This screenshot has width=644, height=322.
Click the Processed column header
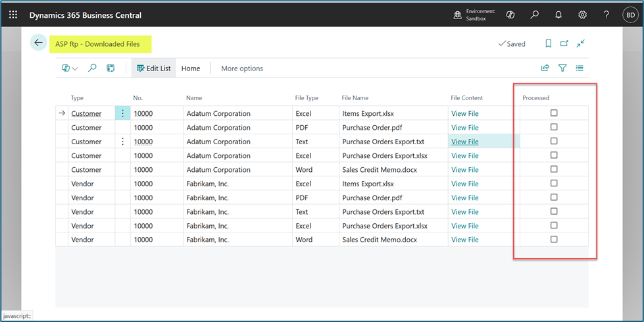click(535, 98)
